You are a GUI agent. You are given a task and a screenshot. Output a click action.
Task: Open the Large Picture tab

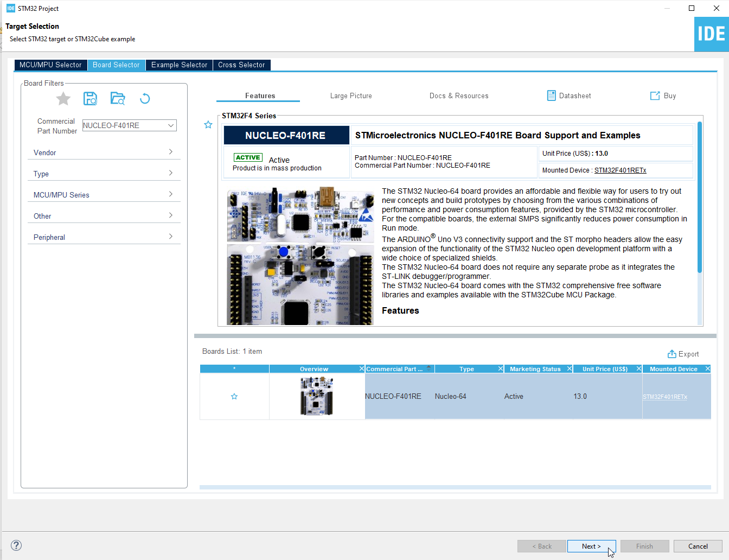pyautogui.click(x=351, y=96)
